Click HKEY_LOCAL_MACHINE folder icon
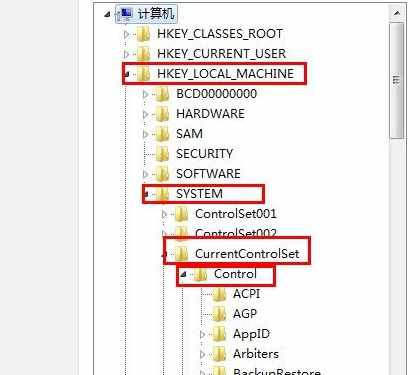This screenshot has height=375, width=420. (143, 74)
